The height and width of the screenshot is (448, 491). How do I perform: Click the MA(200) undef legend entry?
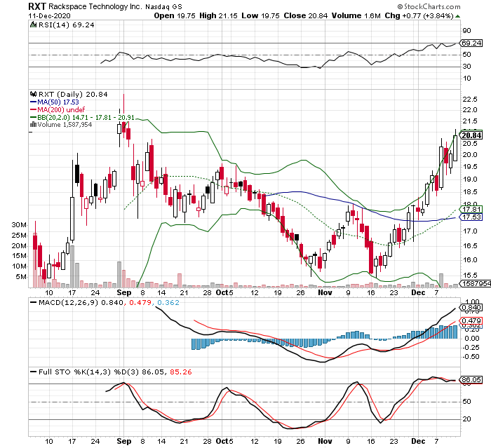click(58, 109)
